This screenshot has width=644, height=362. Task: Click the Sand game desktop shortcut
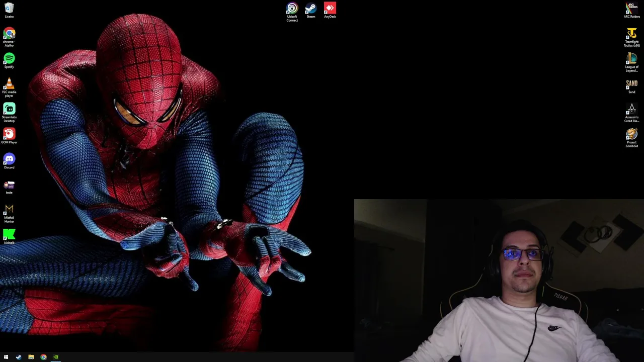coord(631,85)
